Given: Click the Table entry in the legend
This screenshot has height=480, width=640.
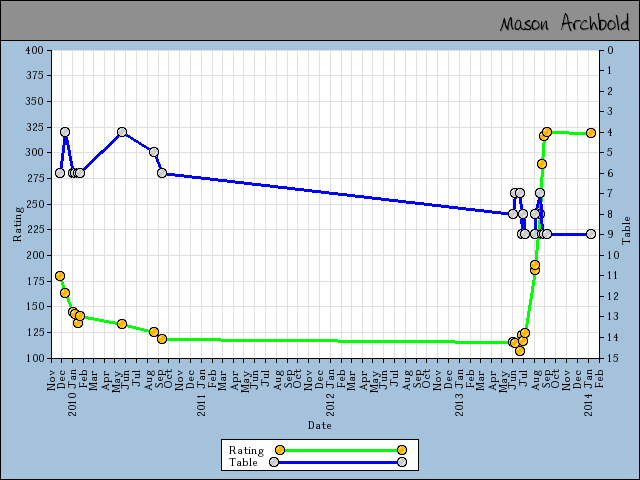Looking at the screenshot, I should [243, 462].
